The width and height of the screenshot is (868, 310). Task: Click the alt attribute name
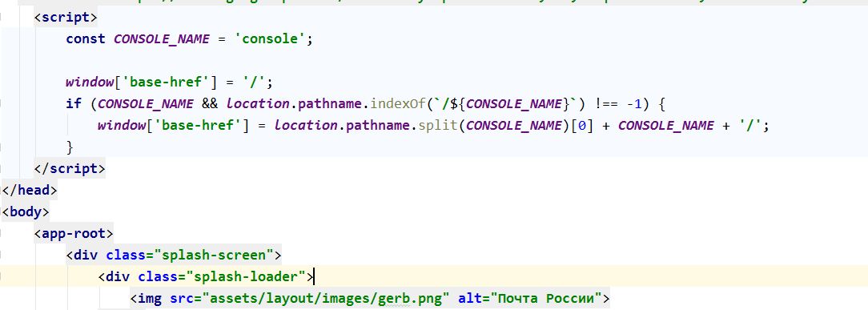click(470, 299)
